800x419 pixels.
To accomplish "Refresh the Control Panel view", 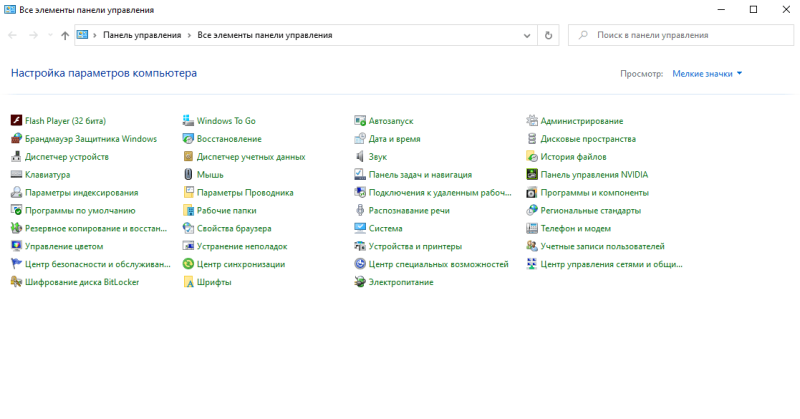I will pyautogui.click(x=548, y=35).
